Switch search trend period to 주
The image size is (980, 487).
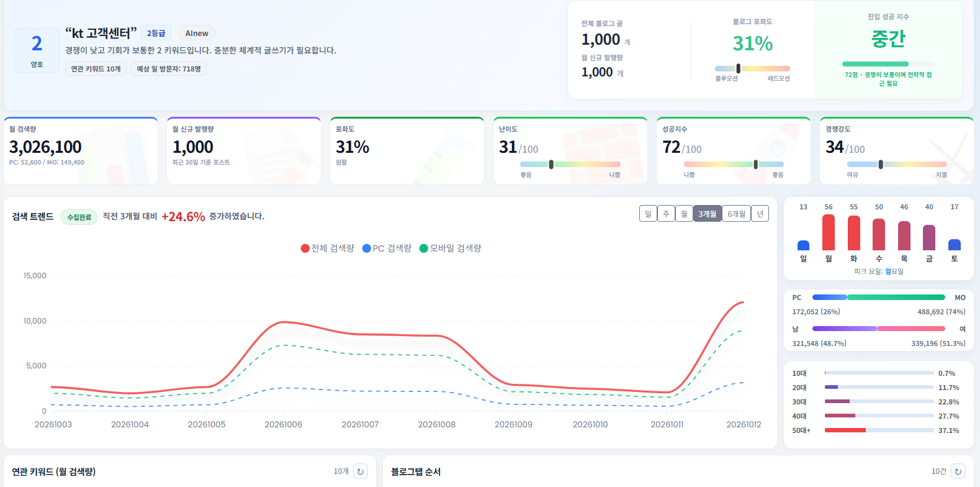(666, 214)
